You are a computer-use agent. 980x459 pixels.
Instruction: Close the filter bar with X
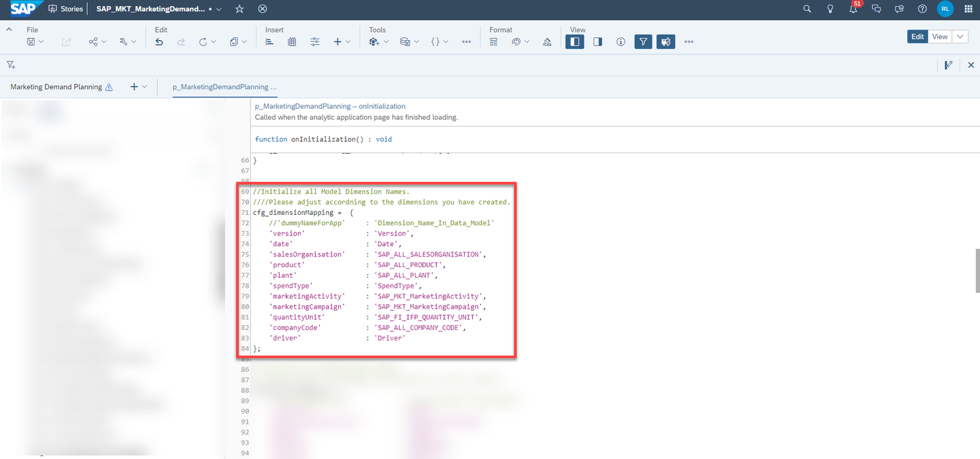coord(971,65)
